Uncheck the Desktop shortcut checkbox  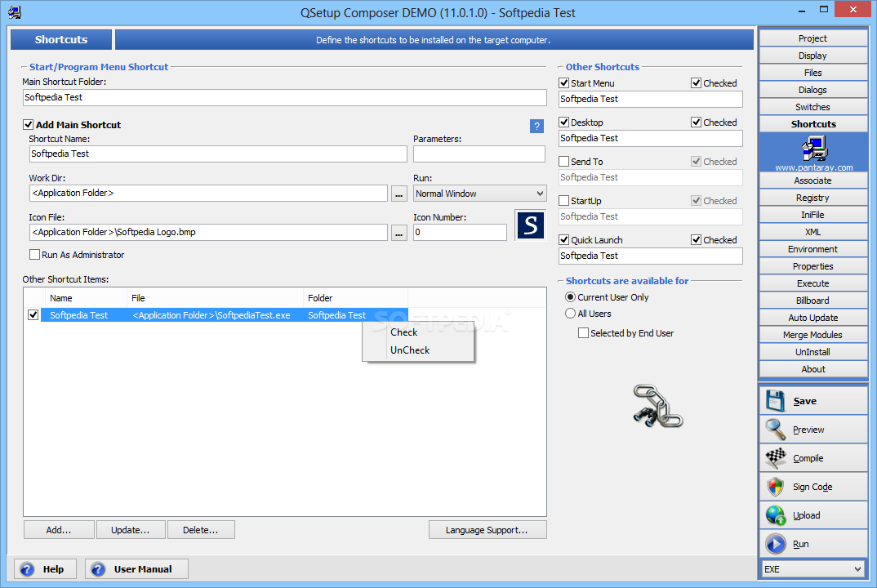[563, 122]
